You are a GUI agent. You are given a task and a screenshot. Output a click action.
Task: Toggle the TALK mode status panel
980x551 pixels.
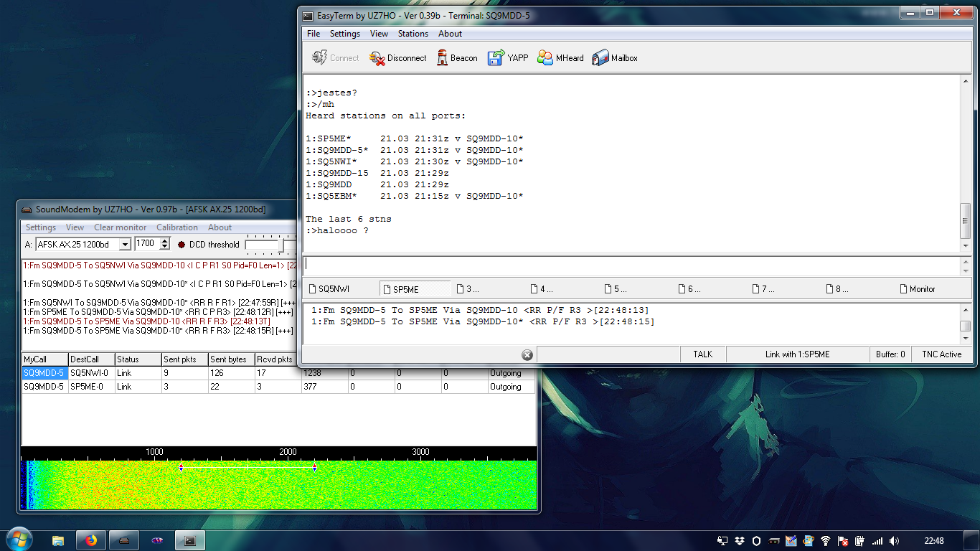[x=702, y=354]
